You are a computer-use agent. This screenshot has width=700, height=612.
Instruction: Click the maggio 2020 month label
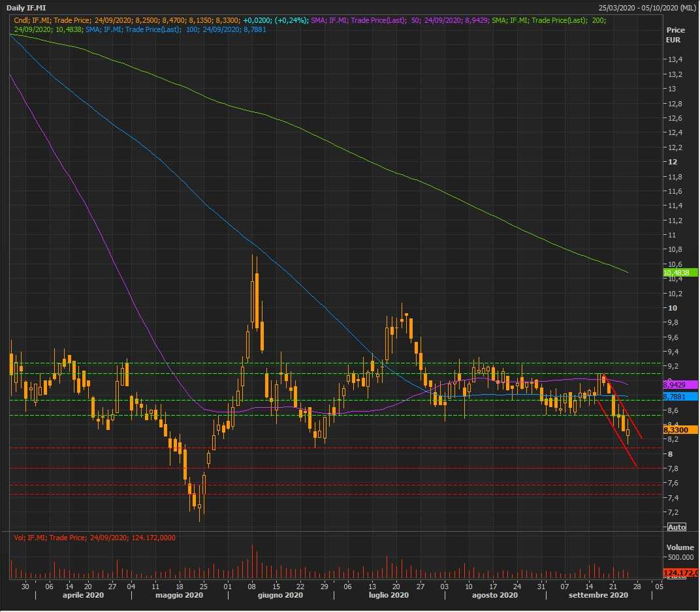point(180,596)
